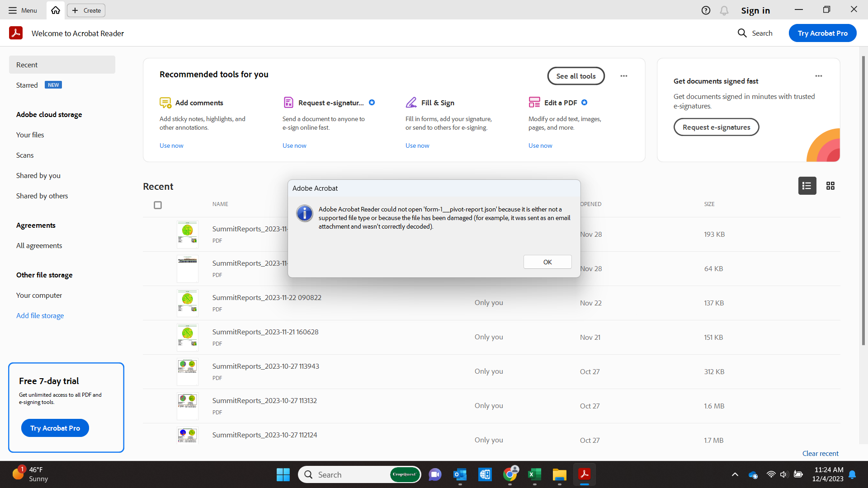Click the SIZE column header
The width and height of the screenshot is (868, 488).
tap(709, 204)
